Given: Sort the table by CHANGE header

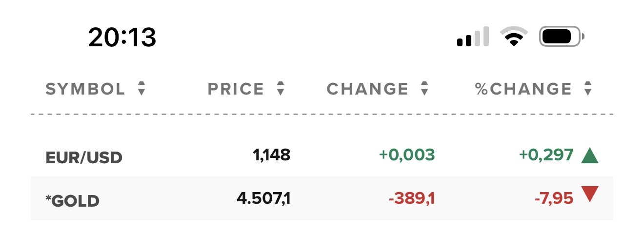Looking at the screenshot, I should pos(367,89).
